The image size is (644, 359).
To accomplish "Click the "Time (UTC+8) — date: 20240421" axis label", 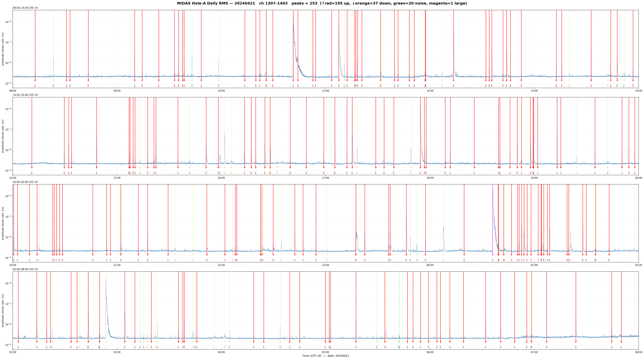I will click(326, 356).
